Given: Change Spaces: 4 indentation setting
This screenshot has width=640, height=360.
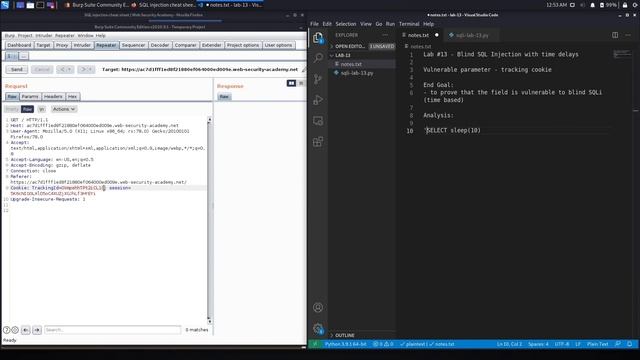Looking at the screenshot, I should coord(538,344).
